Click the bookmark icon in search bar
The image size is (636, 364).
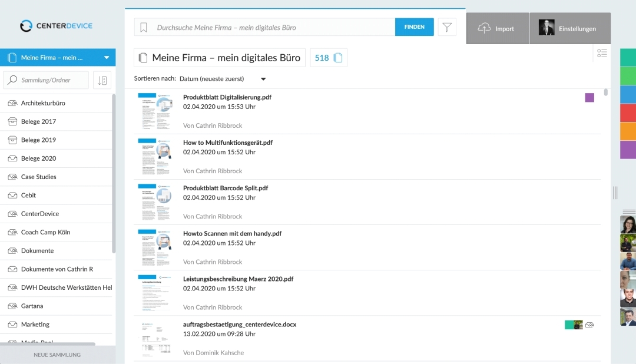tap(144, 27)
